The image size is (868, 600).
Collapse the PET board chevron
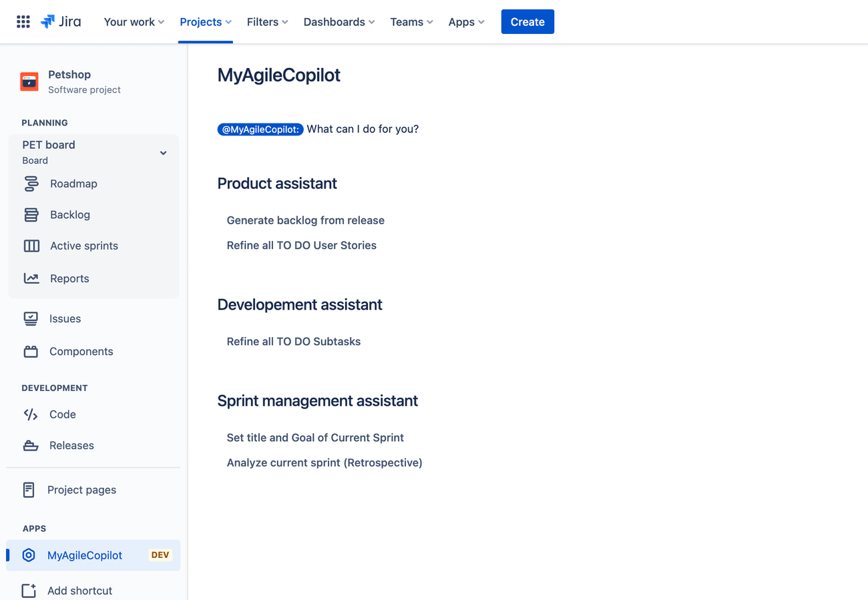pos(163,153)
